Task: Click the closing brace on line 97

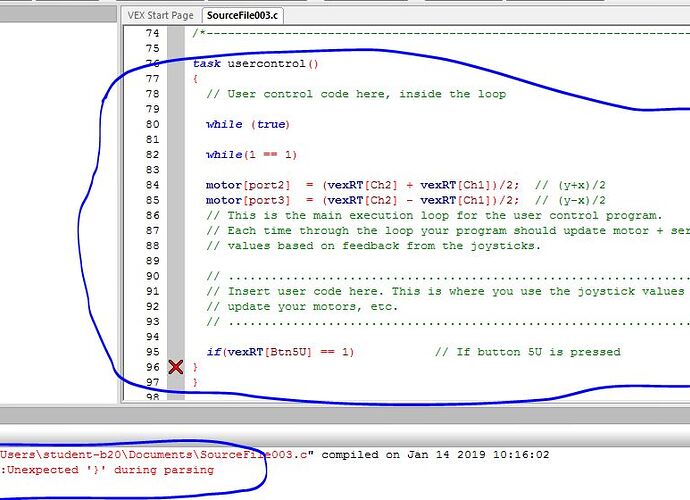Action: [196, 382]
